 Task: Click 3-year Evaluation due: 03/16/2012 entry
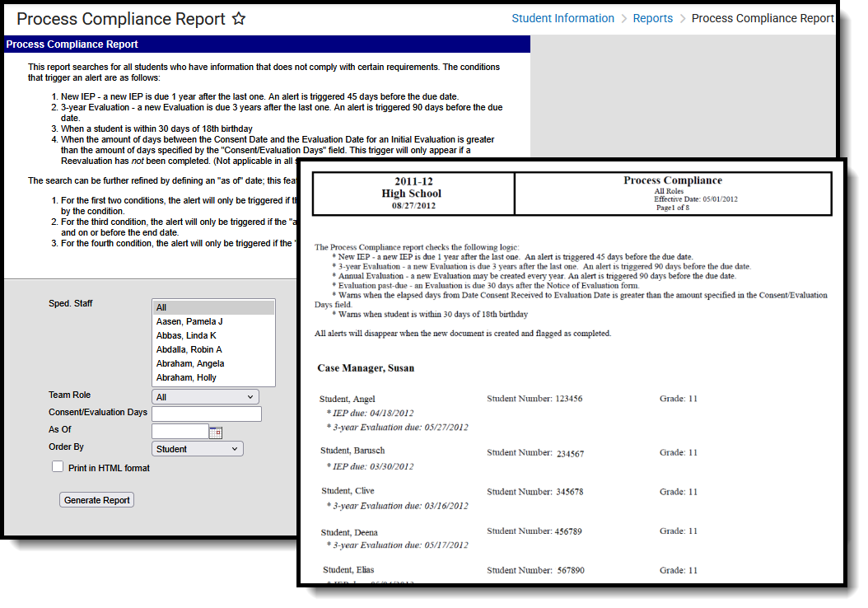click(398, 506)
